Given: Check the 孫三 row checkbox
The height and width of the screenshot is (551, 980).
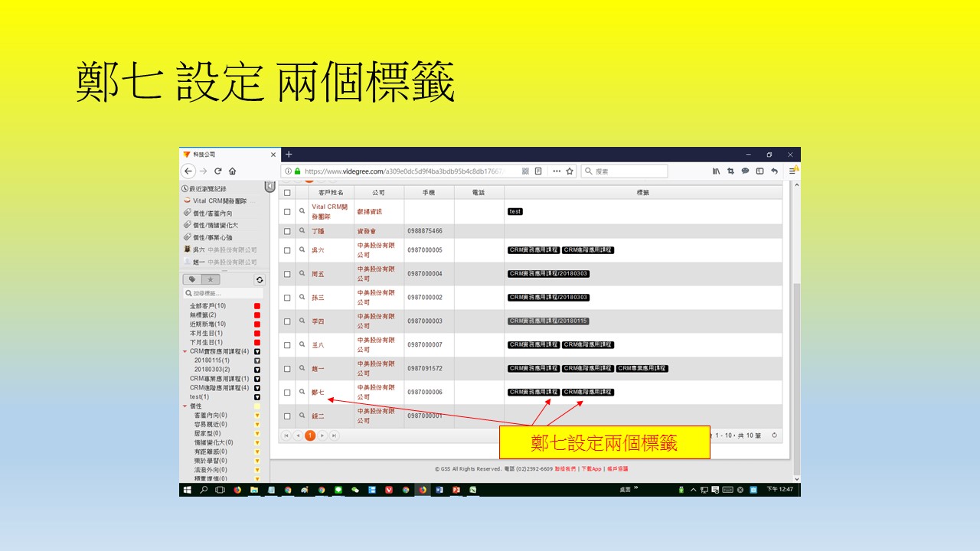Looking at the screenshot, I should click(x=287, y=298).
